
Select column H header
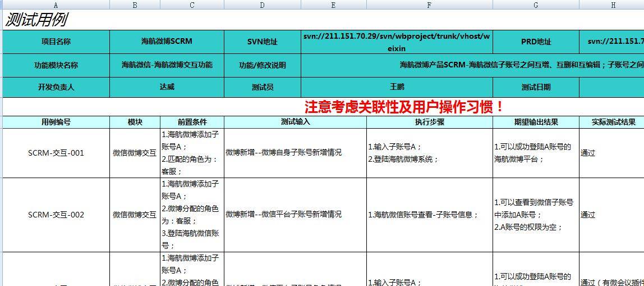tap(611, 4)
